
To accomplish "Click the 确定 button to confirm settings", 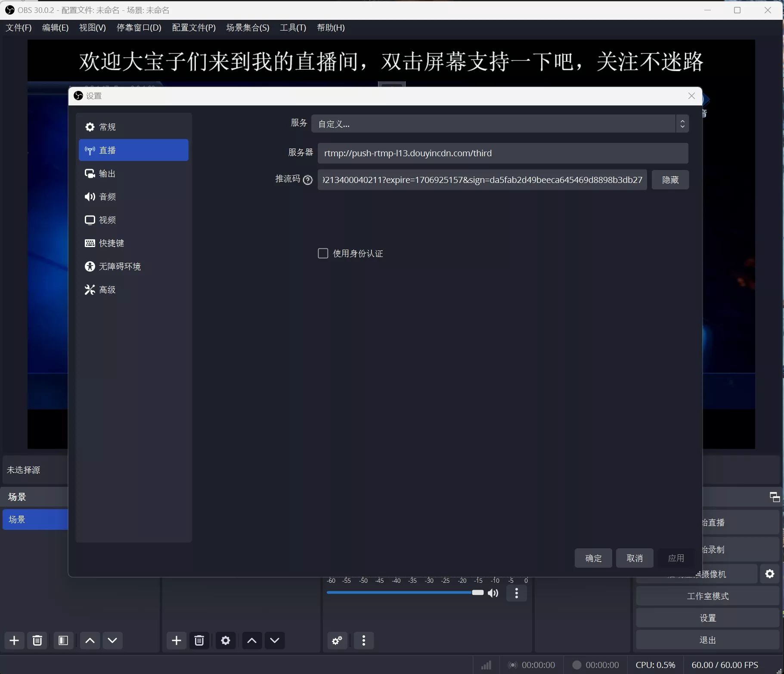I will [x=593, y=558].
